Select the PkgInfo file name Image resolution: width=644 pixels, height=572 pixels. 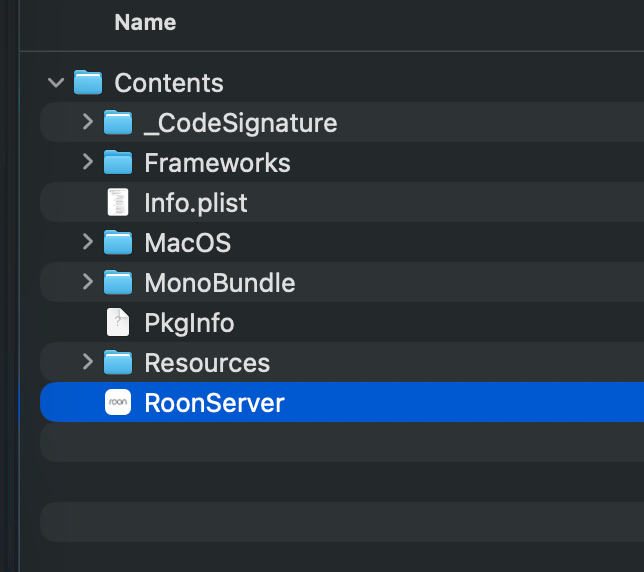pyautogui.click(x=189, y=323)
